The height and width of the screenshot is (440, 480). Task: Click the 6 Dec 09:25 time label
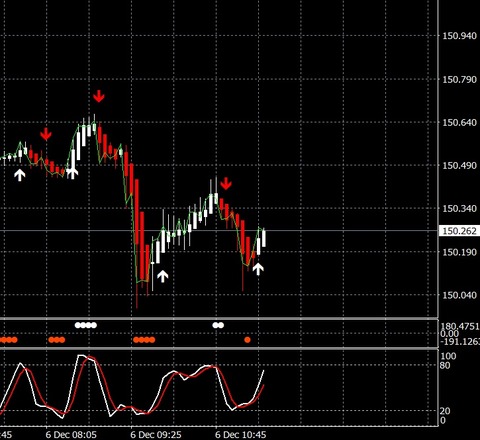[156, 435]
